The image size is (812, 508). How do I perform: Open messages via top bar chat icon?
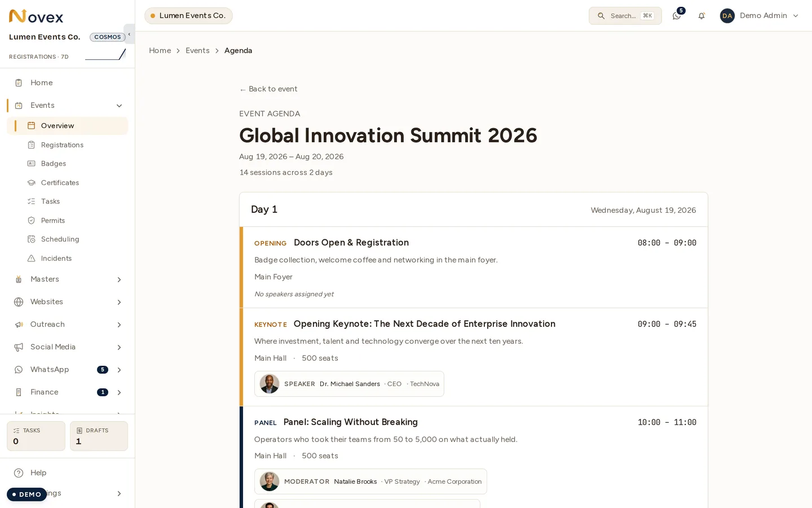[677, 16]
